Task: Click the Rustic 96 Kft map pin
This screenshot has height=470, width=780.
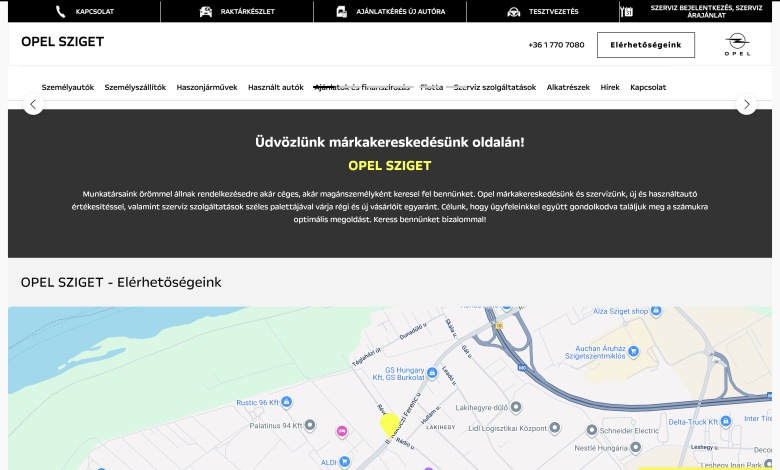Action: point(287,402)
